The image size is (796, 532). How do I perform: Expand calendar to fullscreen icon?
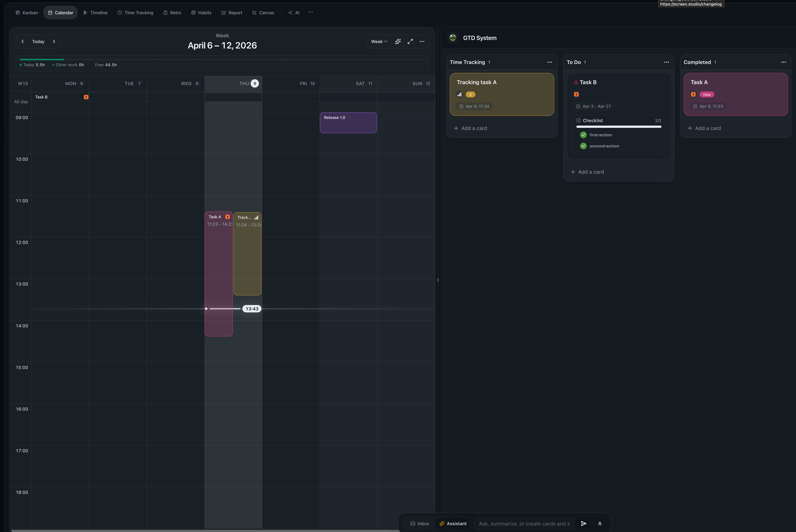410,41
